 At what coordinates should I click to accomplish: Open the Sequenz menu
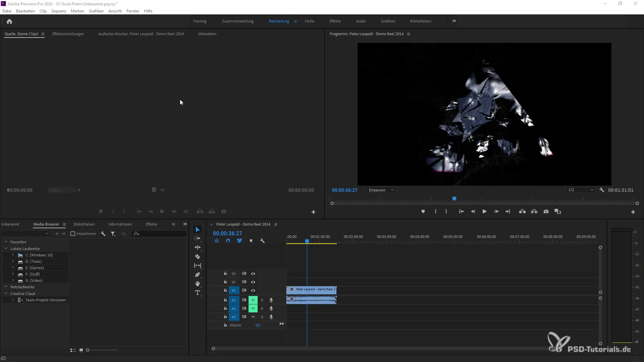[59, 11]
